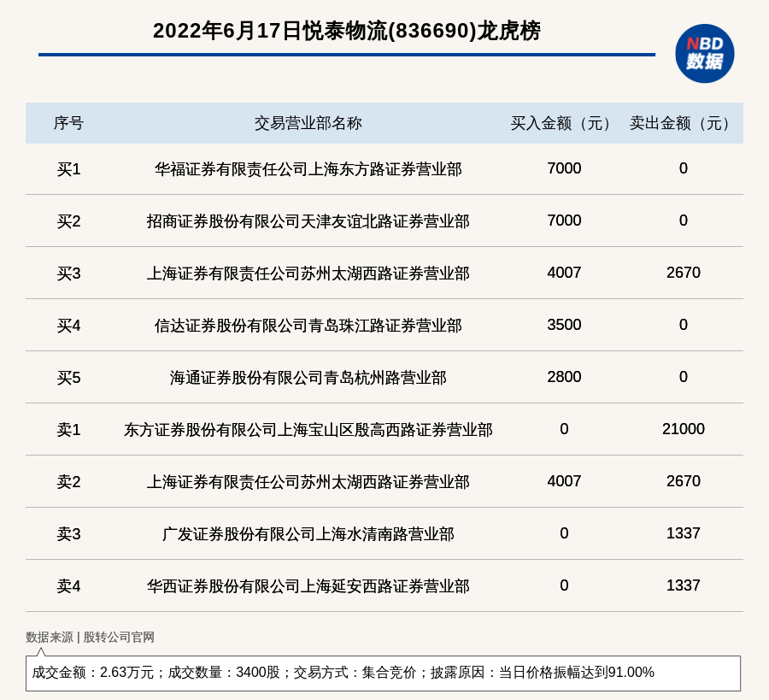
Task: Click the 21000 sell amount
Action: [684, 429]
